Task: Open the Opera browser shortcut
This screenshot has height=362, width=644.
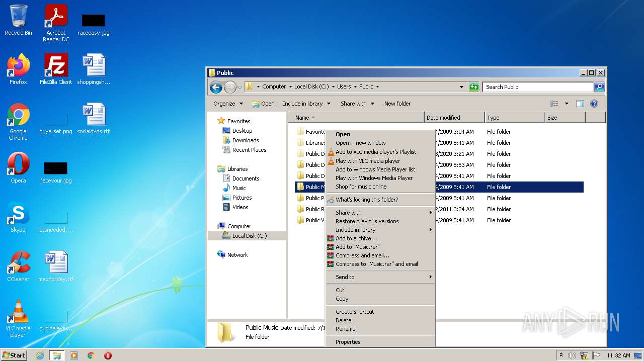Action: point(18,168)
